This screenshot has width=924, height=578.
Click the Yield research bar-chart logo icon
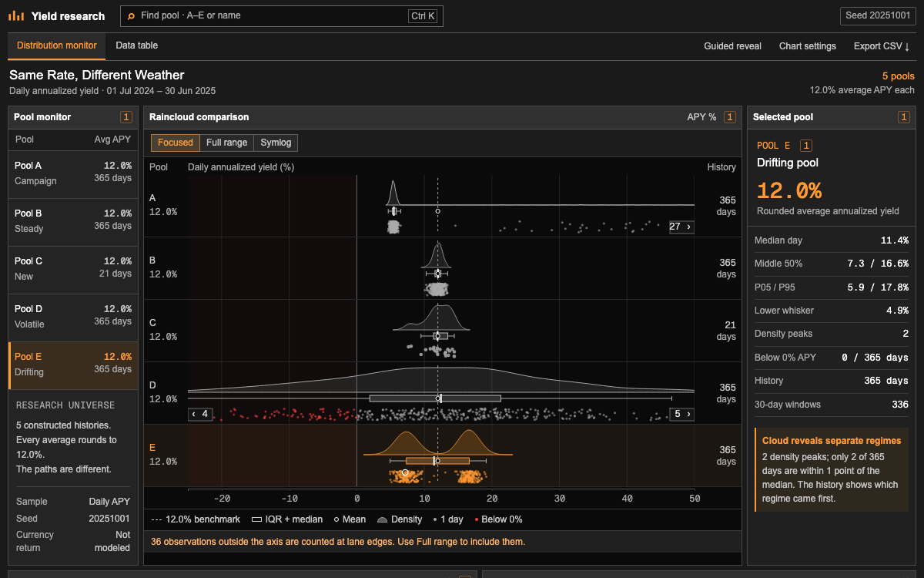(x=16, y=15)
